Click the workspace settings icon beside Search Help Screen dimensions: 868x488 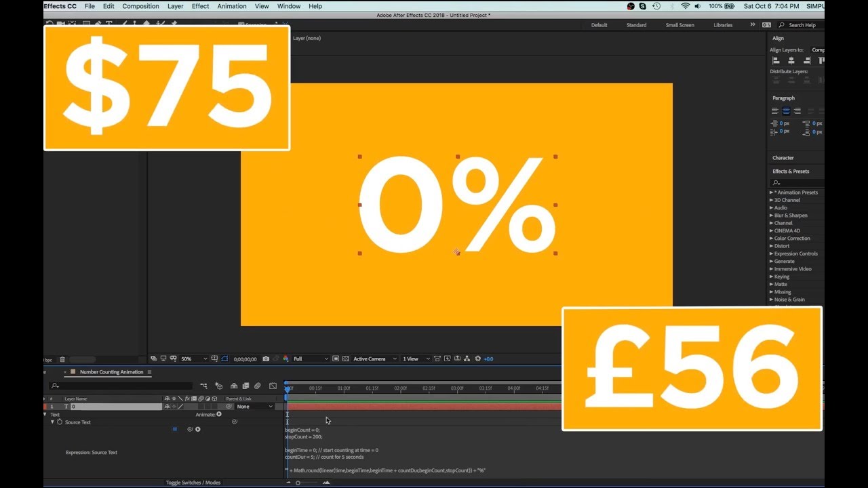(x=766, y=25)
